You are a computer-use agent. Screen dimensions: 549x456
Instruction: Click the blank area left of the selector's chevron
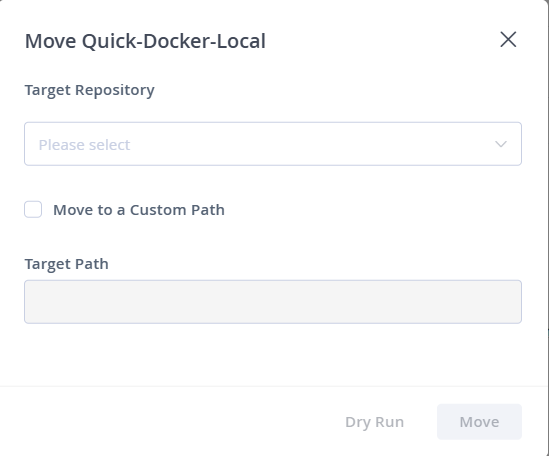[x=312, y=144]
